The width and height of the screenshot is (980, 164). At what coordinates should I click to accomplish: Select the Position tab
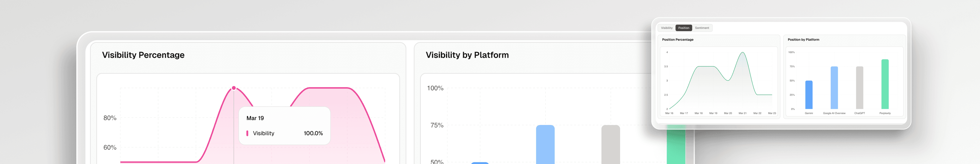tap(684, 28)
